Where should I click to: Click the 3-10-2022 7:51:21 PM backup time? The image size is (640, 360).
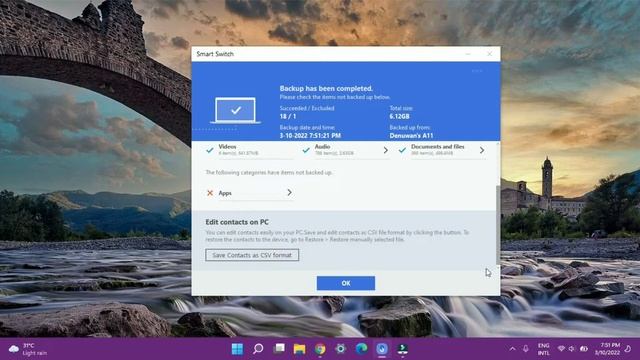310,136
